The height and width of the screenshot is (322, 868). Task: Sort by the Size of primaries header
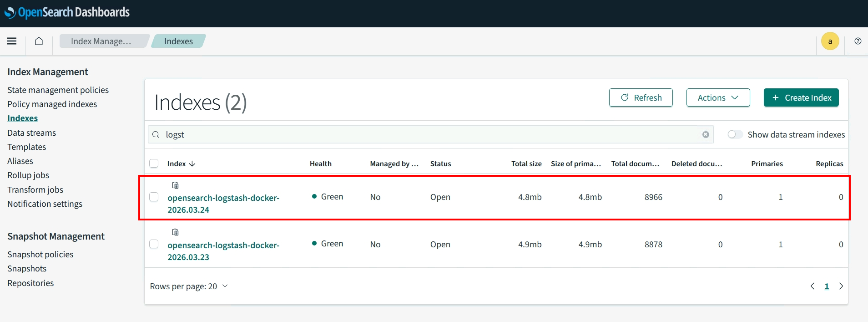click(576, 164)
